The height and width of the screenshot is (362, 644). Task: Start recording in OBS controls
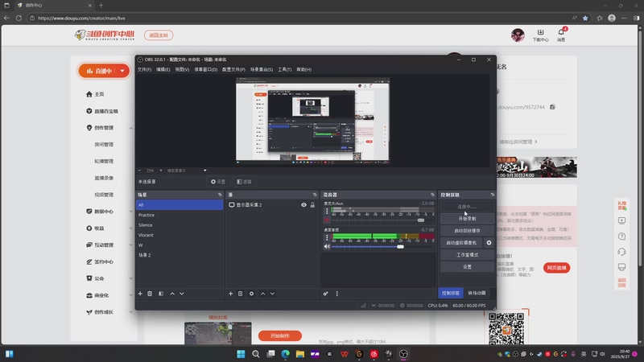467,219
